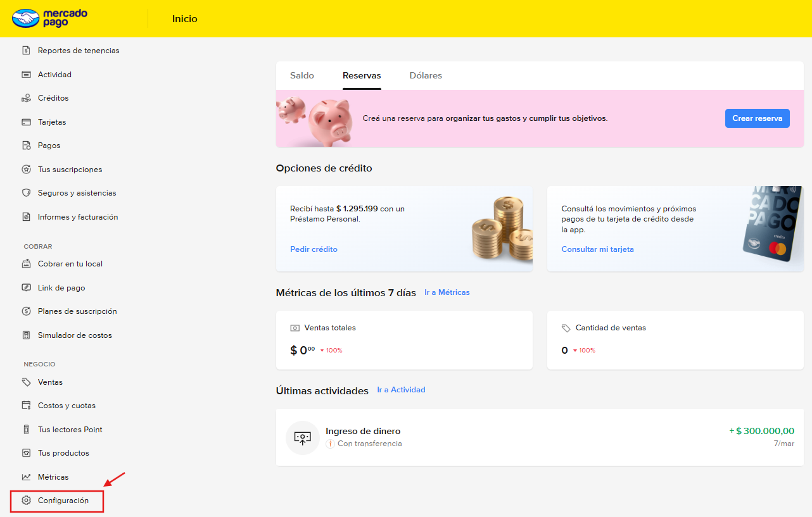Click the Mercado Pago logo
The image size is (812, 517).
coord(49,18)
